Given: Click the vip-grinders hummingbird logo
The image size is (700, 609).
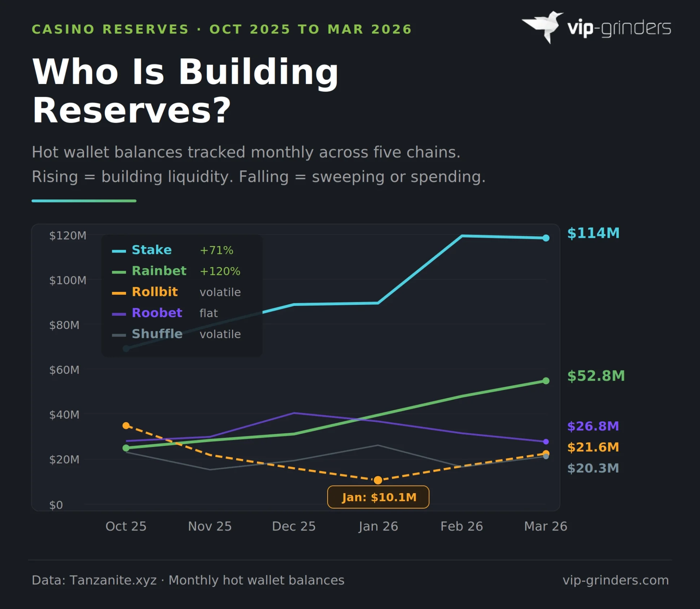Looking at the screenshot, I should (x=542, y=27).
